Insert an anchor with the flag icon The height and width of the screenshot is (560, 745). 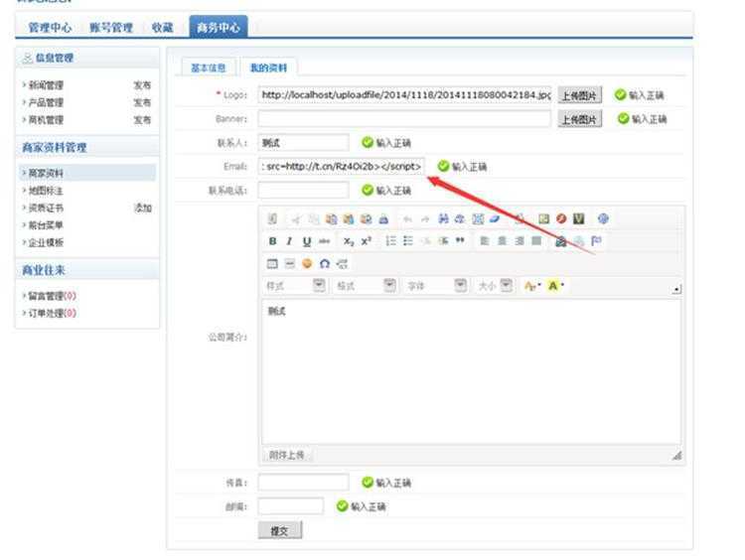coord(596,241)
